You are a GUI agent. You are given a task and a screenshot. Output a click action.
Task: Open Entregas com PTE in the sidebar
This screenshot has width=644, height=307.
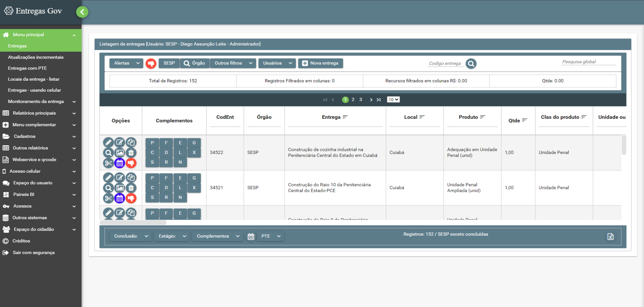tap(27, 68)
